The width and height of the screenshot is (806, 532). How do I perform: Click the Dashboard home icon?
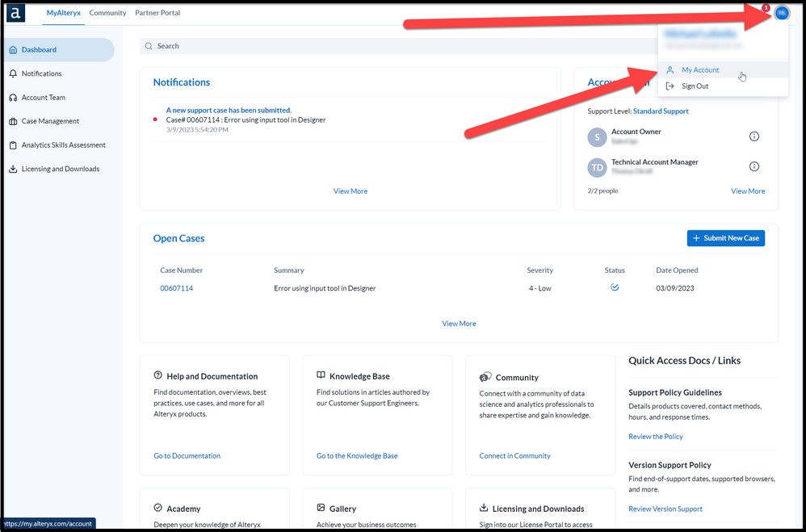pos(14,50)
